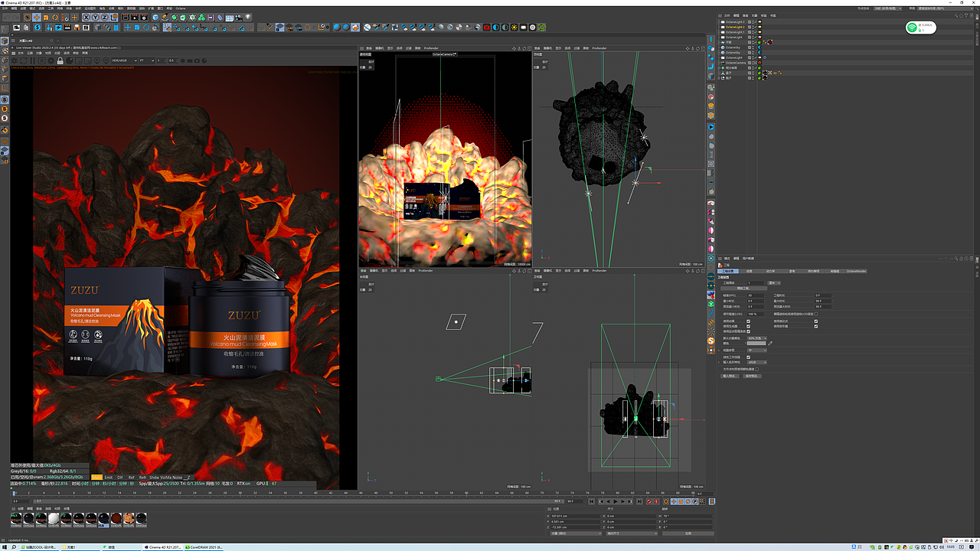Screen dimensions: 980x551
Task: Switch to the OctaneRender tab in Attributes
Action: click(x=856, y=271)
